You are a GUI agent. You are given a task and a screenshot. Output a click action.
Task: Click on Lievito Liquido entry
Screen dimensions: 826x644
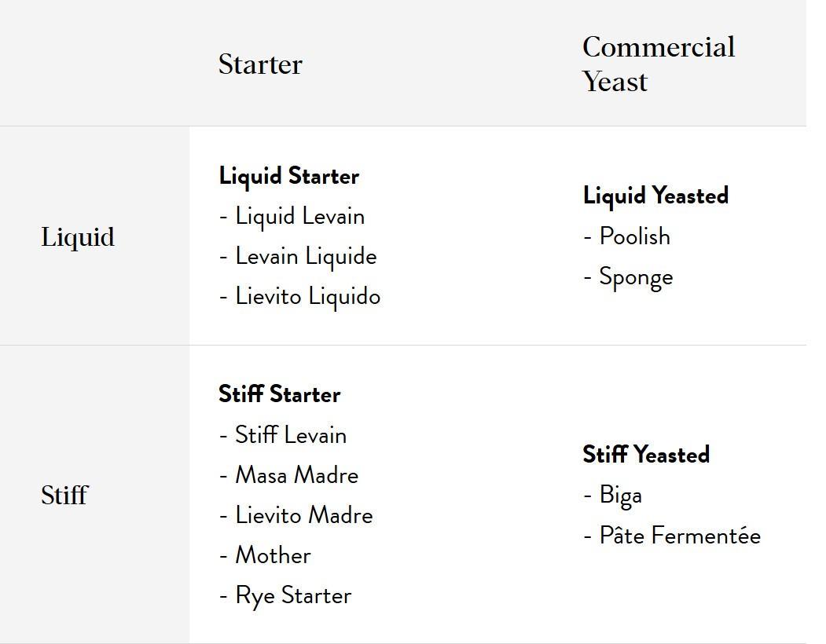307,296
